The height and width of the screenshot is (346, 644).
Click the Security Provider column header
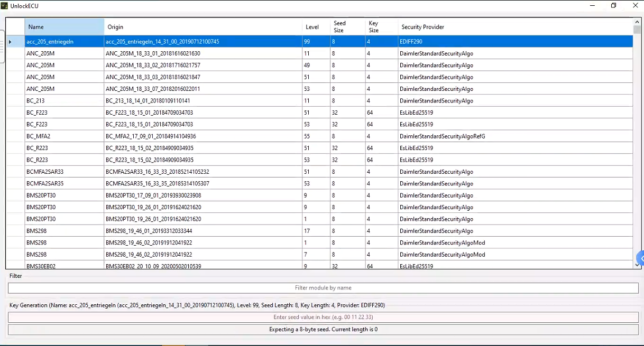click(x=514, y=27)
